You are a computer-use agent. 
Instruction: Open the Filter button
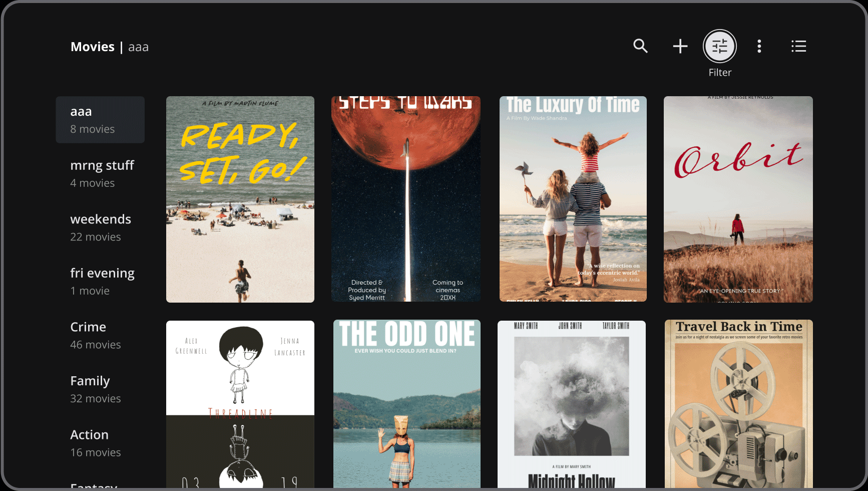tap(720, 46)
